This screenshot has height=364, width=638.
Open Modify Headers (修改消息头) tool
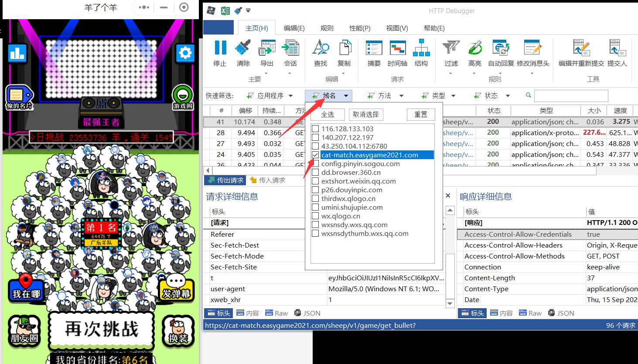click(x=532, y=48)
